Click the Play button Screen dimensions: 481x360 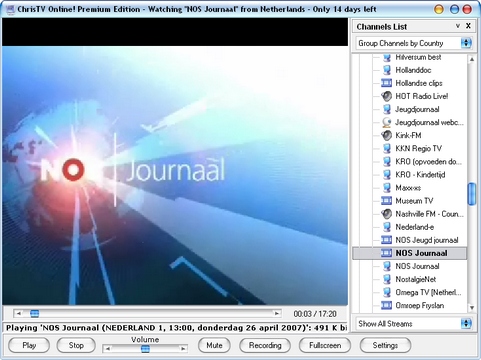29,345
